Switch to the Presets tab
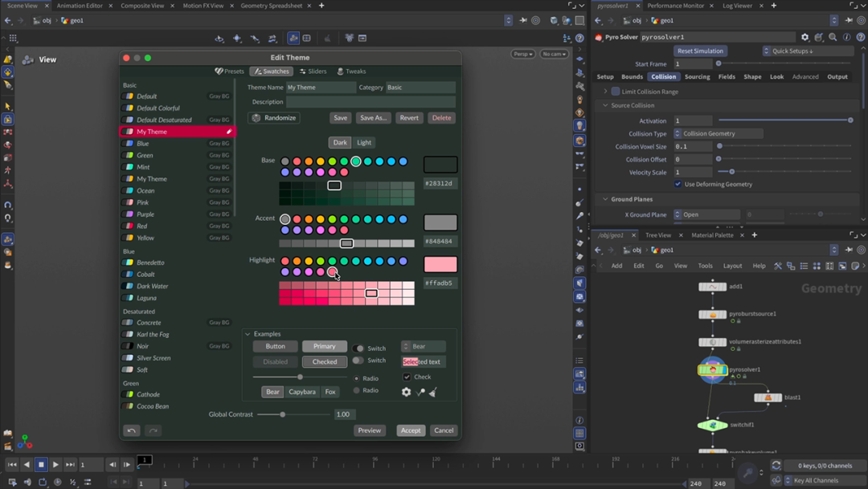This screenshot has height=489, width=868. click(x=230, y=71)
